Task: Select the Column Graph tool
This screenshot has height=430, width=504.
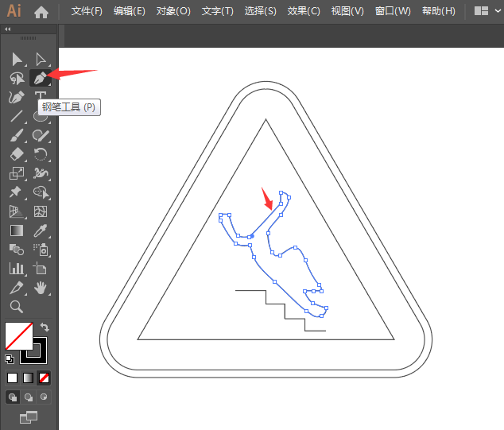Action: point(17,269)
